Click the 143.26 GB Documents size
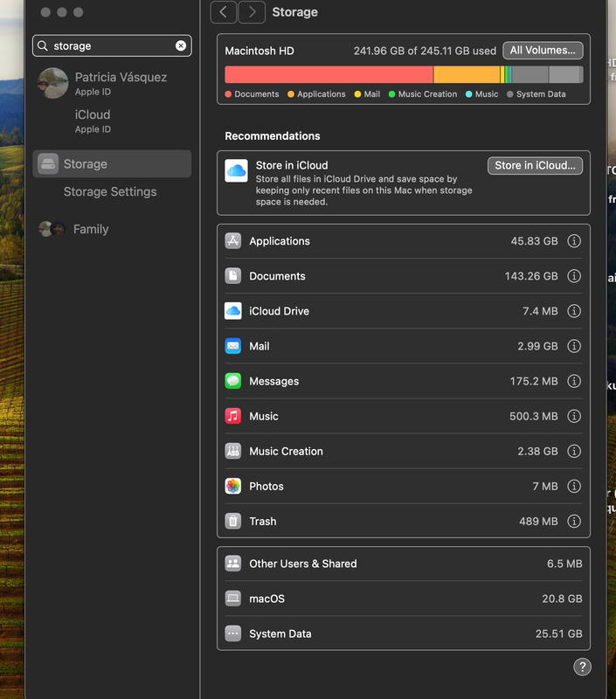This screenshot has width=616, height=699. pyautogui.click(x=531, y=276)
